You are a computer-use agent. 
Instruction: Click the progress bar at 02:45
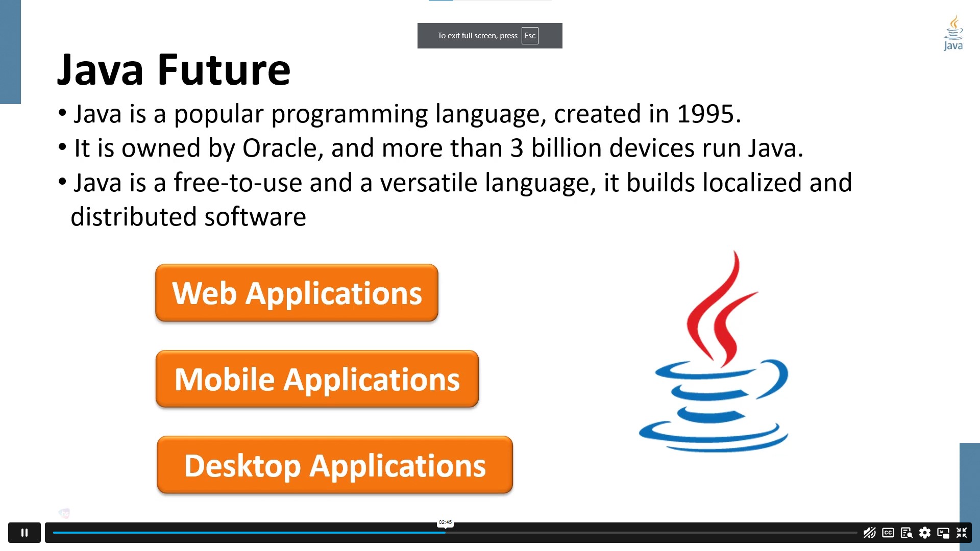coord(444,532)
